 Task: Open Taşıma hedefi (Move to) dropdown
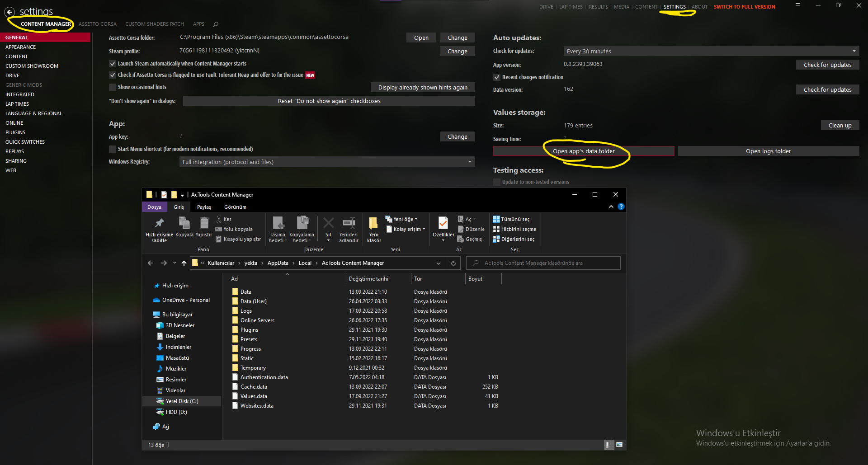point(278,230)
